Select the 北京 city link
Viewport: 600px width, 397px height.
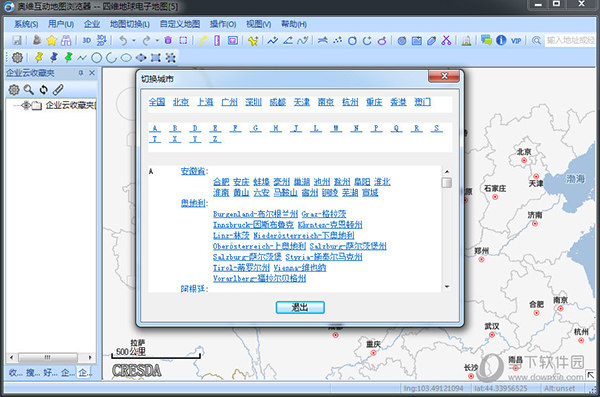point(181,102)
